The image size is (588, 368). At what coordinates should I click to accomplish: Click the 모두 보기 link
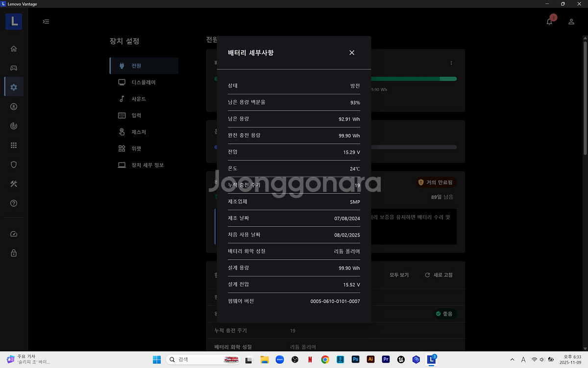(398, 275)
